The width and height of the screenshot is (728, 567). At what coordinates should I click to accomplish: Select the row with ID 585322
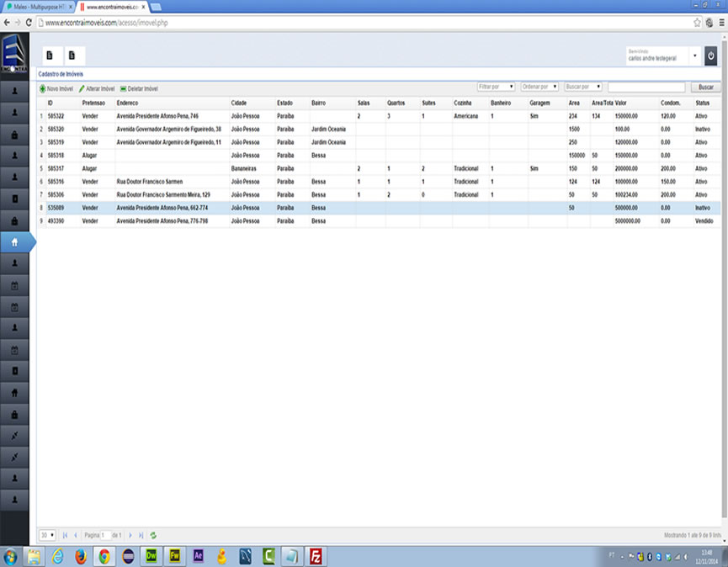pos(57,115)
